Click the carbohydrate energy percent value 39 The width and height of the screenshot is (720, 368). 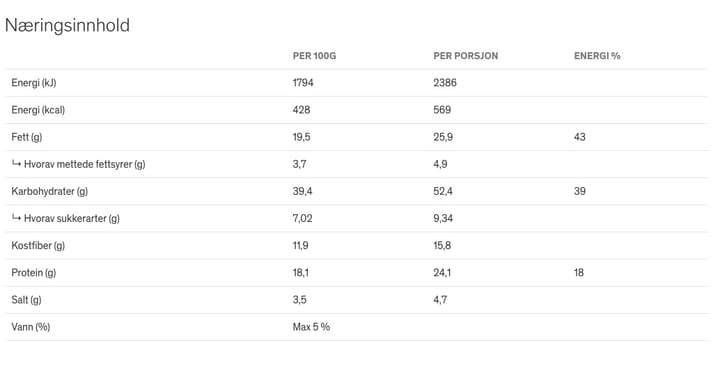[x=579, y=192]
